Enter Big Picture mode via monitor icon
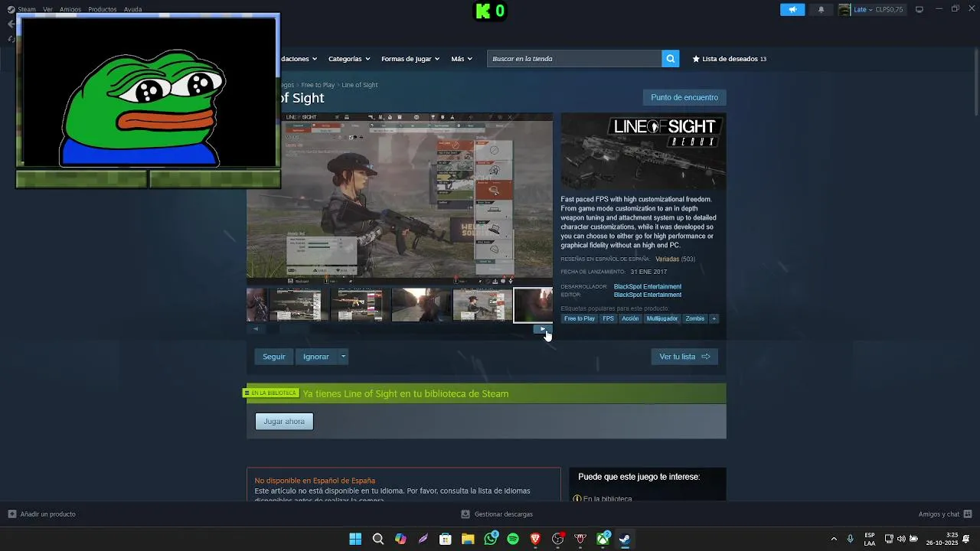The height and width of the screenshot is (551, 980). [x=920, y=9]
